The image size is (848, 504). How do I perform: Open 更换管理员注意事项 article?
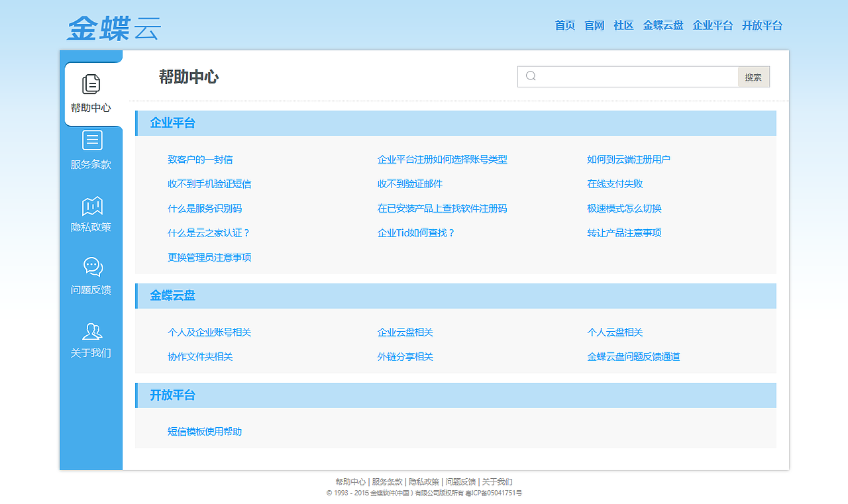coord(209,258)
